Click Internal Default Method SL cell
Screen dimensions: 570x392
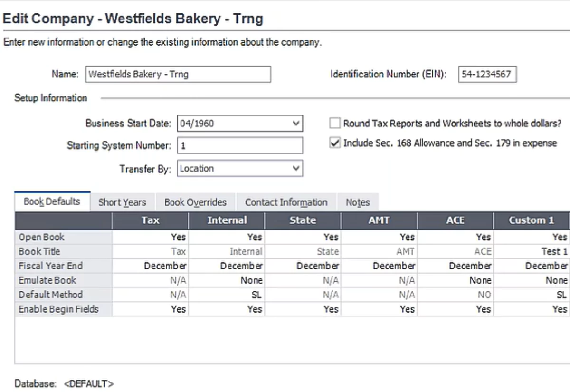(227, 295)
